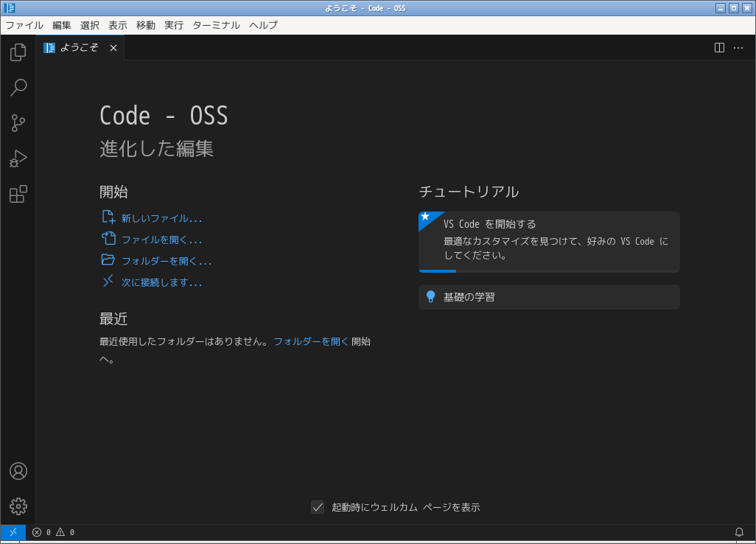Open the 基礎の学習 walkthrough
756x544 pixels.
(549, 296)
